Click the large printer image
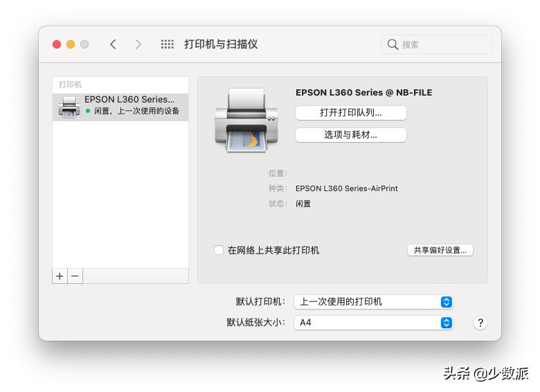 coord(246,120)
